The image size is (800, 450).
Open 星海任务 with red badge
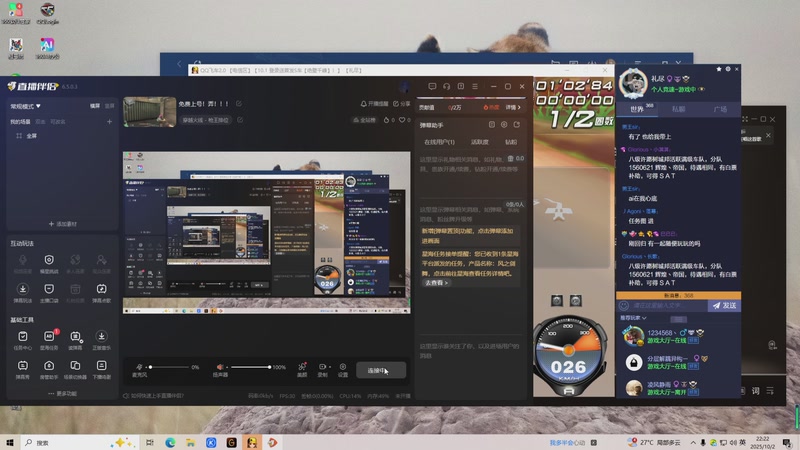[x=49, y=340]
